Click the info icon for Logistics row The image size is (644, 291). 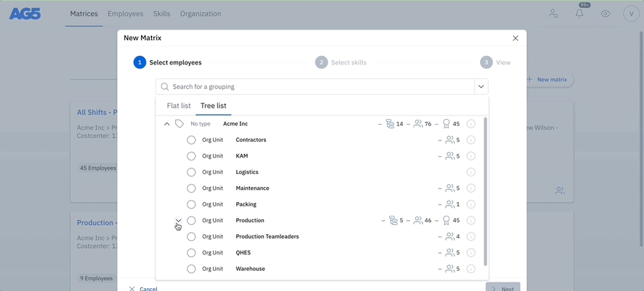471,172
